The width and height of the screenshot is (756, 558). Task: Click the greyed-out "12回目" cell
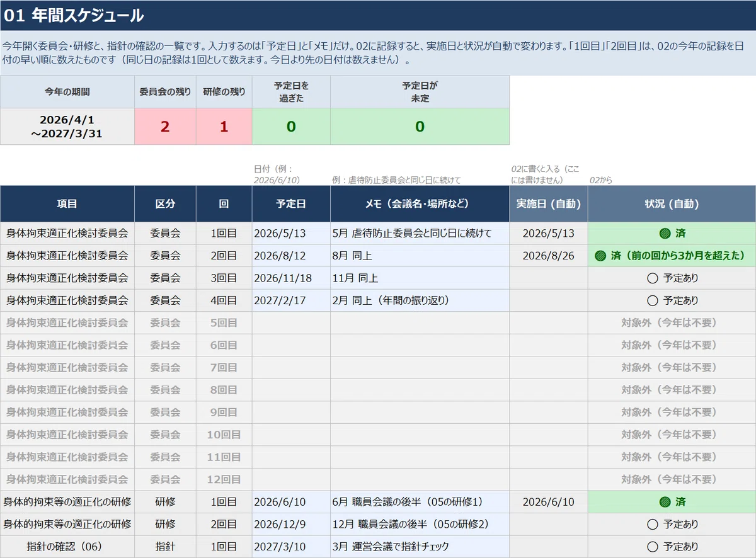pyautogui.click(x=224, y=479)
